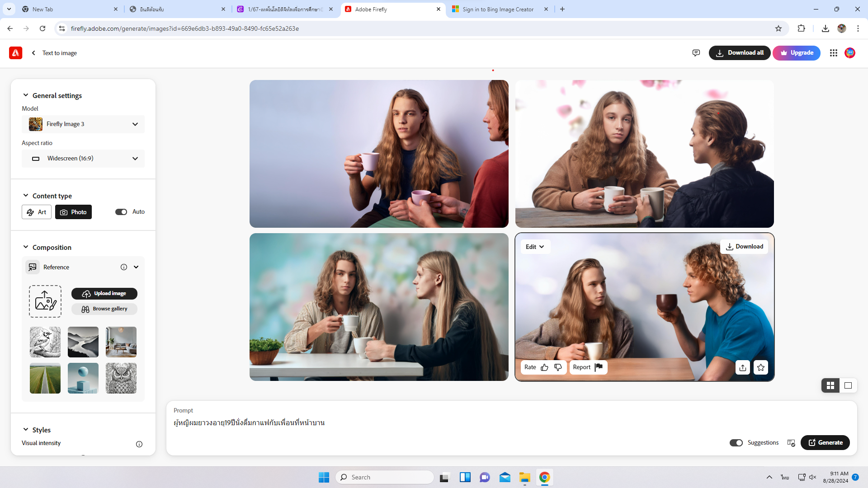Favorite the image with star icon
Viewport: 868px width, 488px height.
click(761, 367)
